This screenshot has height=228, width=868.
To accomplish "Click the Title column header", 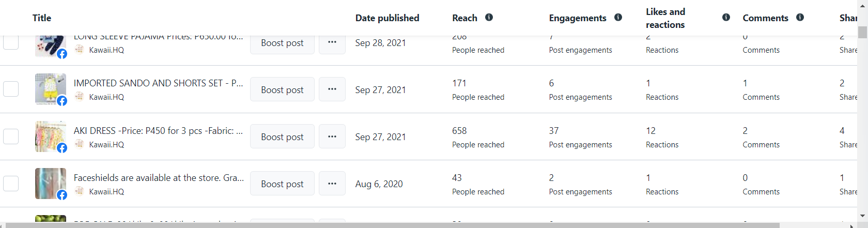I will pyautogui.click(x=42, y=18).
